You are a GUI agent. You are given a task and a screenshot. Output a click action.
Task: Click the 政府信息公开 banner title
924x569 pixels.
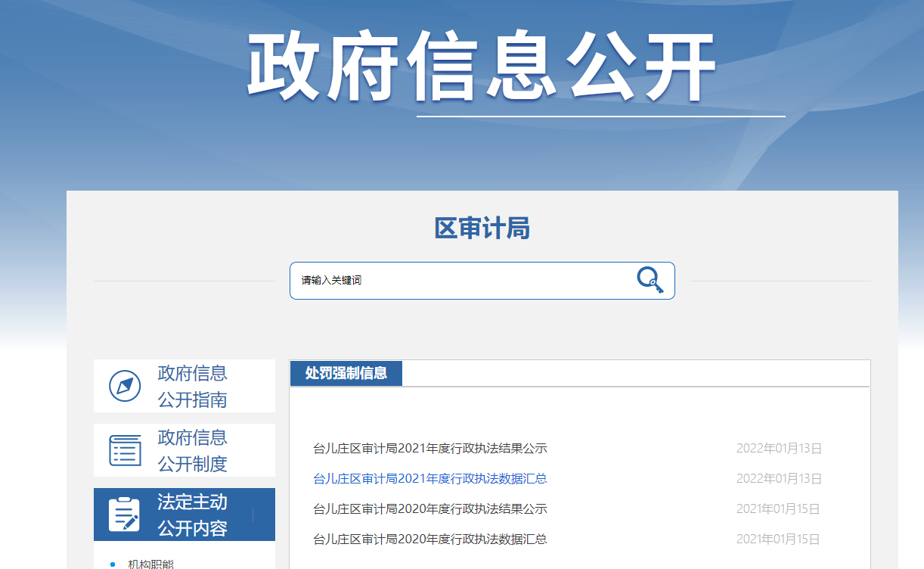(482, 66)
